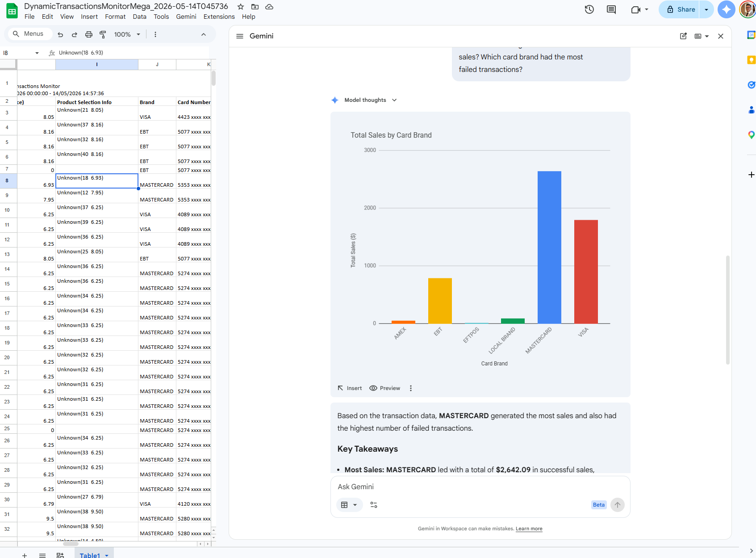Insert the chart into the sheet
Viewport: 756px width, 558px height.
pyautogui.click(x=350, y=388)
